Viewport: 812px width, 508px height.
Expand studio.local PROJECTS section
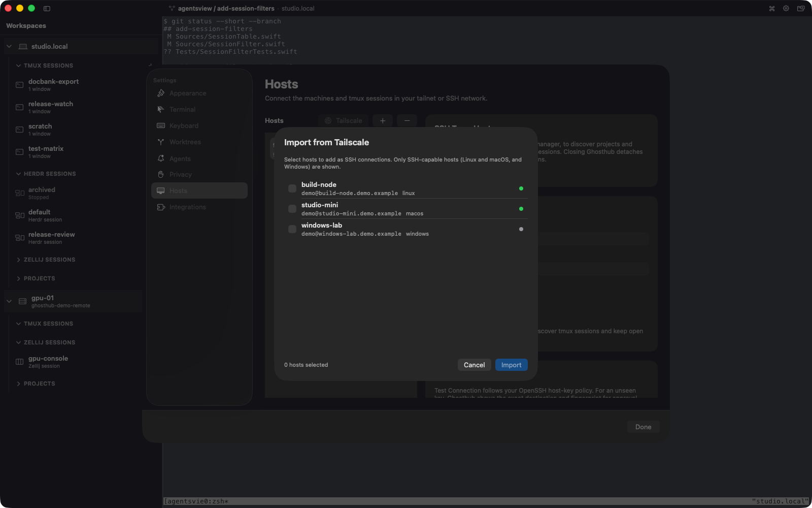tap(18, 278)
